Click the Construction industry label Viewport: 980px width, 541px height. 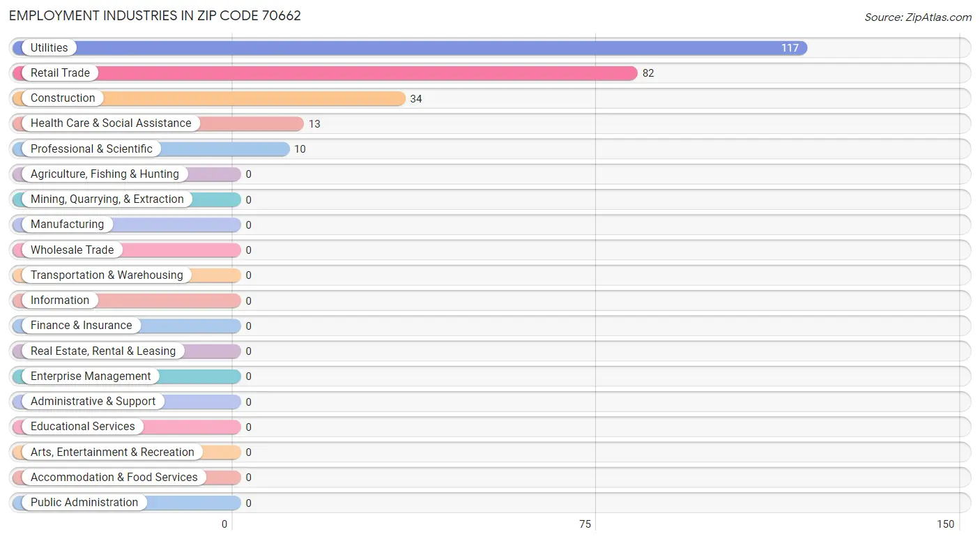(63, 98)
